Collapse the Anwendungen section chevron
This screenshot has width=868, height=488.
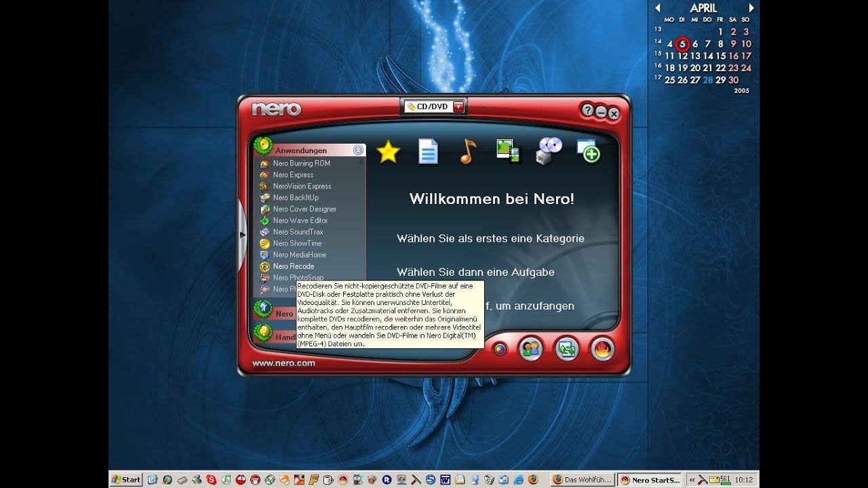click(358, 150)
